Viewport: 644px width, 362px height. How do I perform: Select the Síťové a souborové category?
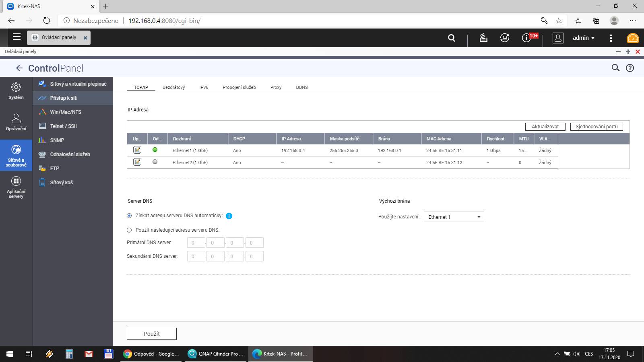[x=16, y=156]
